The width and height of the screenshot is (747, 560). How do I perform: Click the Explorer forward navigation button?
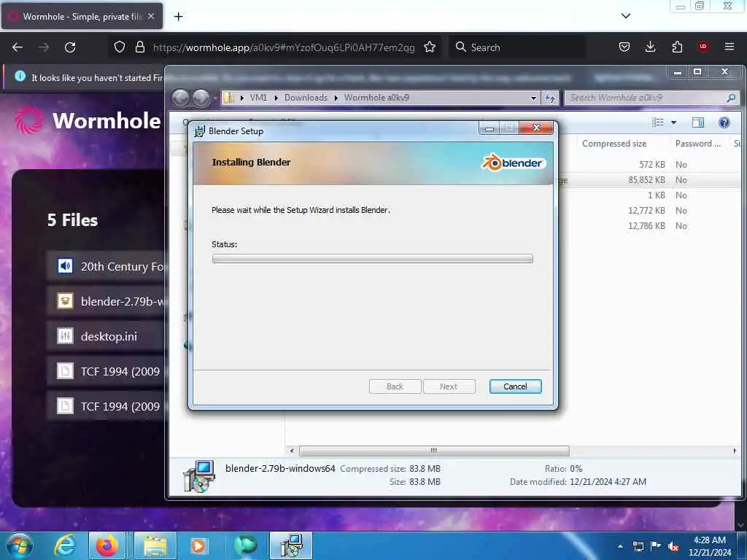pos(201,98)
